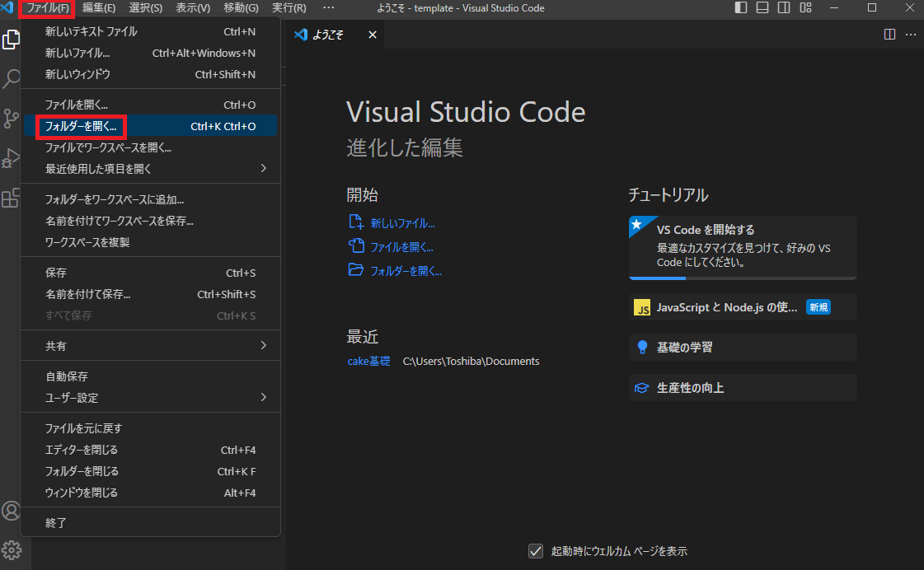Choose ファイルを元に戻す menu item
Image resolution: width=924 pixels, height=570 pixels.
[150, 428]
